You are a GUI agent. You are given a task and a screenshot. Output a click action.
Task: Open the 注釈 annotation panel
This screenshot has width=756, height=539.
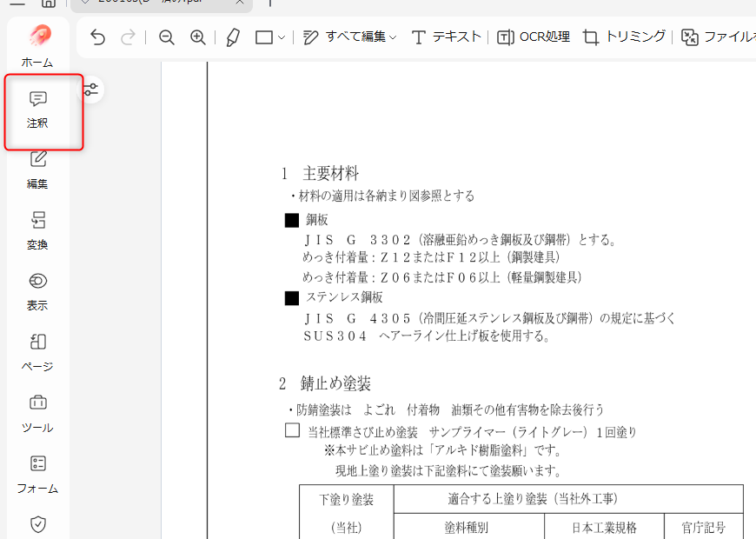tap(37, 110)
